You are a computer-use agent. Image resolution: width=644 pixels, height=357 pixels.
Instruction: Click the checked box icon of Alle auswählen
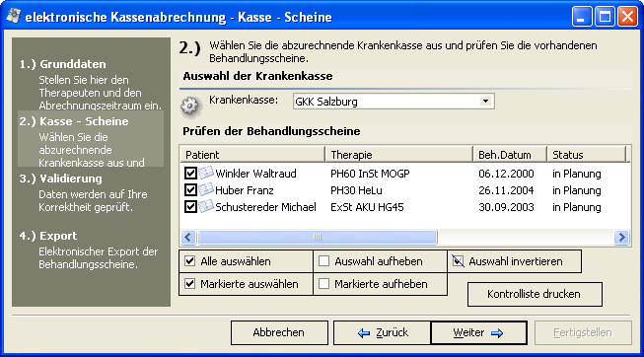(x=189, y=261)
